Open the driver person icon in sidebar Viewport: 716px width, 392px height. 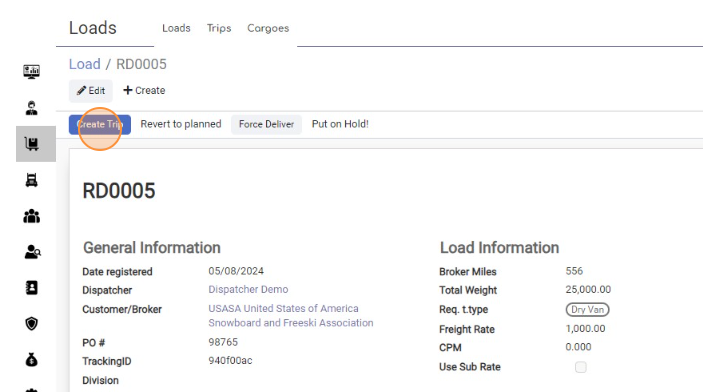(x=32, y=108)
